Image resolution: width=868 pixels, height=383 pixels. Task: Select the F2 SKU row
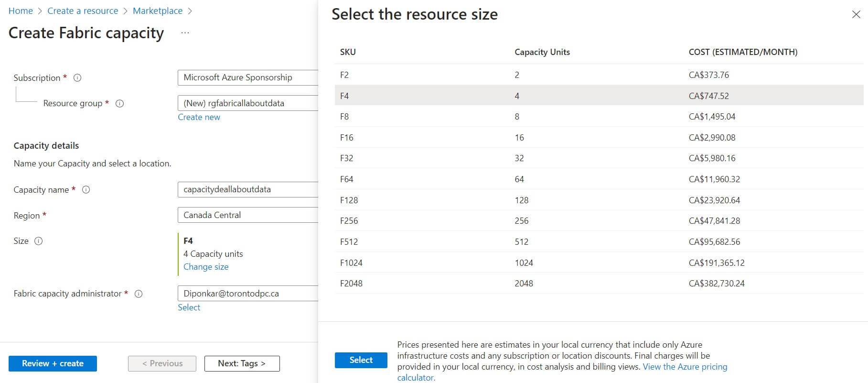(x=599, y=75)
